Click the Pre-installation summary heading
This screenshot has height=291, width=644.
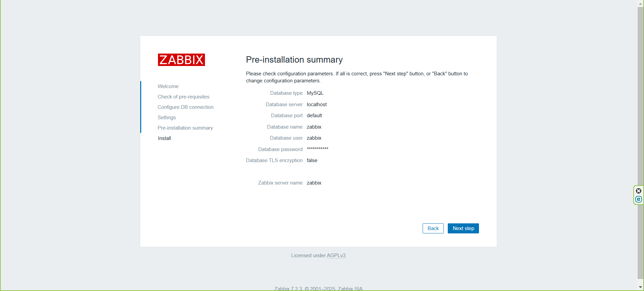pos(294,60)
